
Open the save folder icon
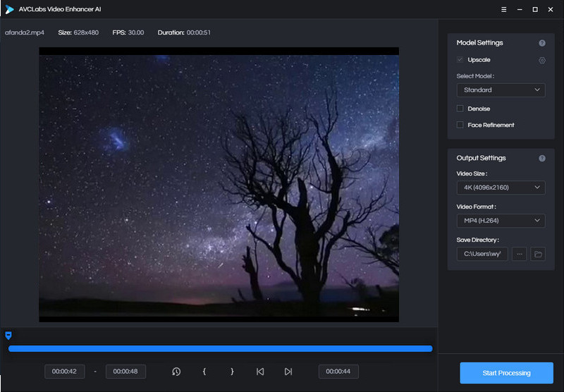pyautogui.click(x=538, y=254)
